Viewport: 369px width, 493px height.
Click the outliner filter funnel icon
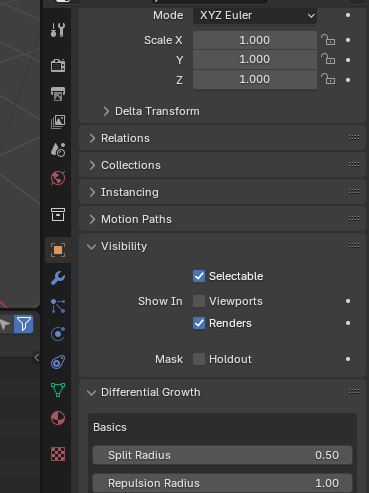click(x=24, y=324)
